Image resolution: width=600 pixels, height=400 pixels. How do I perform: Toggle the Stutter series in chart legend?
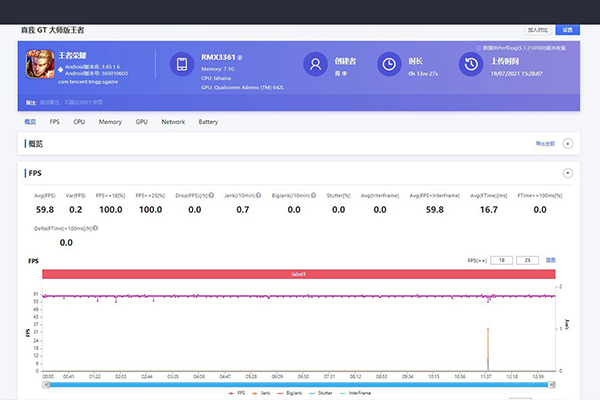pyautogui.click(x=319, y=393)
